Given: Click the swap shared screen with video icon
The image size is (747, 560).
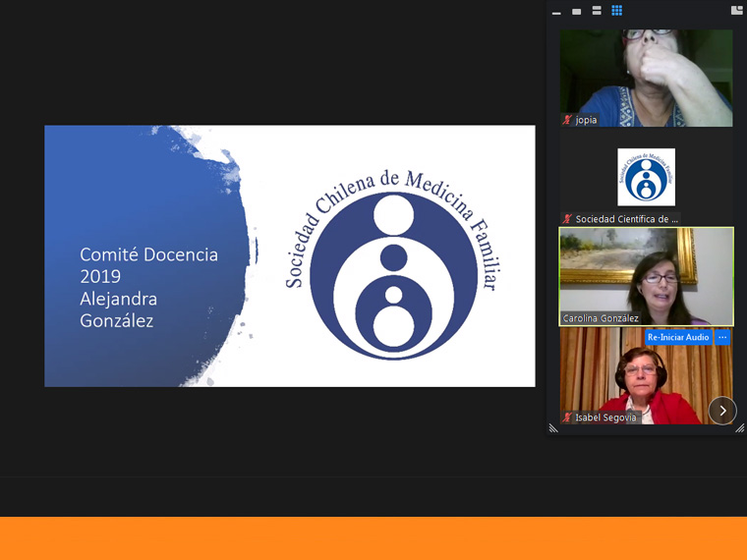Looking at the screenshot, I should point(736,10).
